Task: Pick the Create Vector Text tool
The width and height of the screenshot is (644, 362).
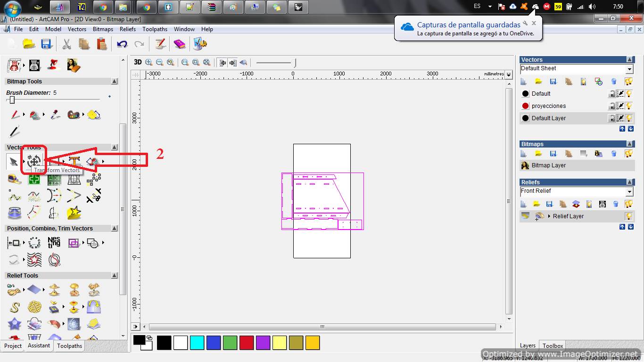Action: (74, 162)
